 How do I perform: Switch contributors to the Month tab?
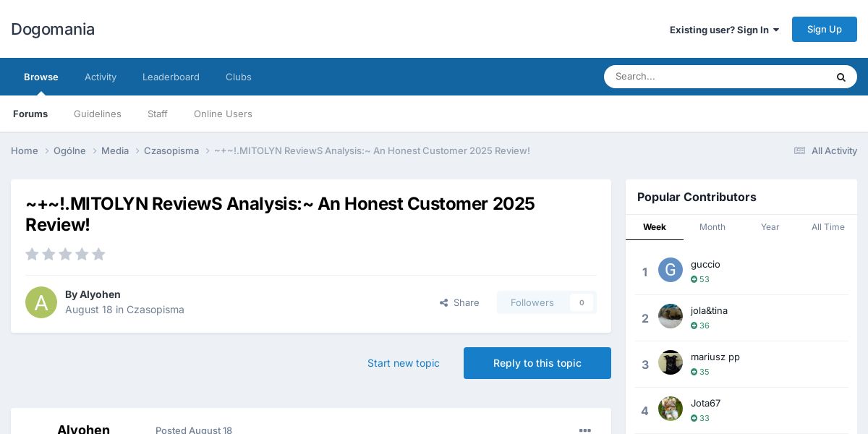(x=712, y=227)
